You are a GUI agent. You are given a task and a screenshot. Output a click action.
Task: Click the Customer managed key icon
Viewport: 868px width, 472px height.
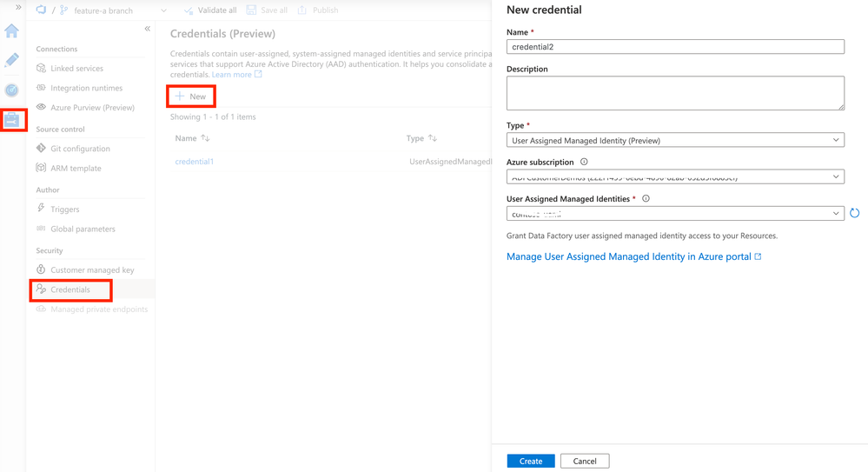(41, 269)
